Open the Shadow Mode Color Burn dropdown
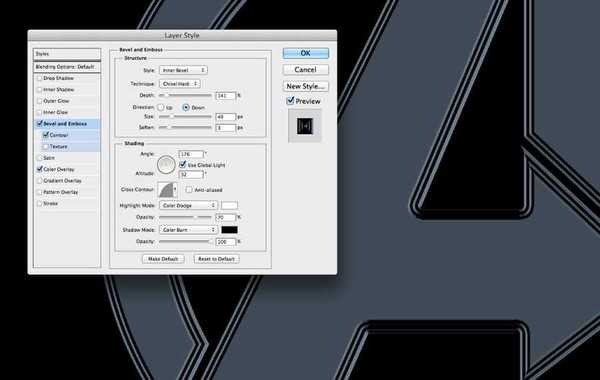This screenshot has width=600, height=380. pyautogui.click(x=188, y=230)
